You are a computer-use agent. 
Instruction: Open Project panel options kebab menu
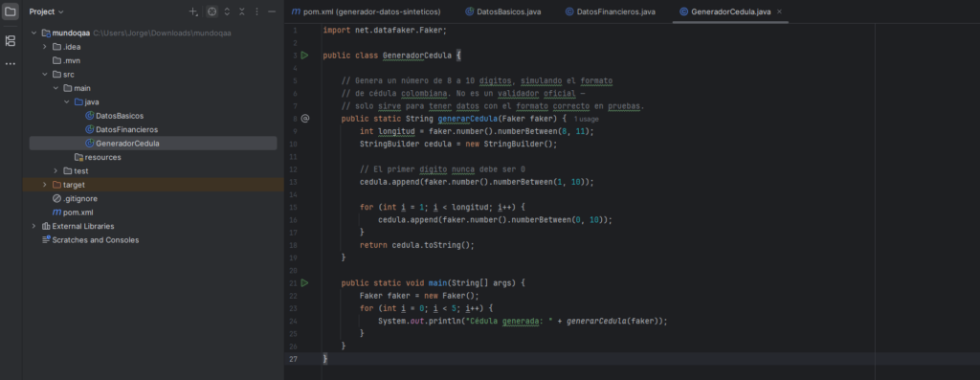click(x=256, y=11)
